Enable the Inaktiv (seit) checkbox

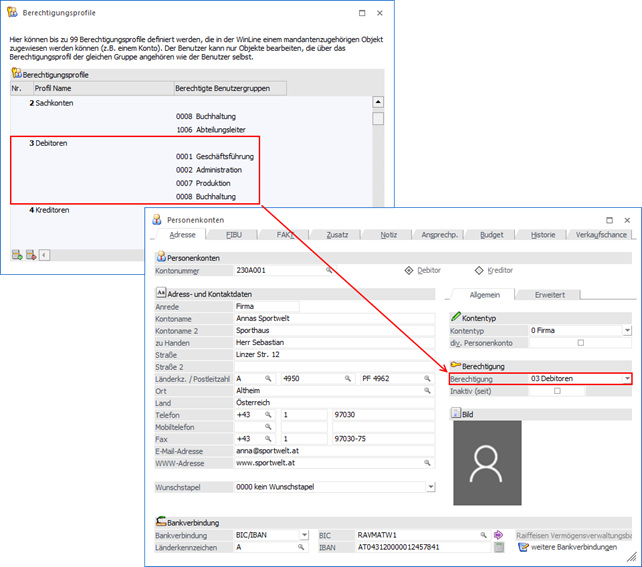click(x=557, y=391)
